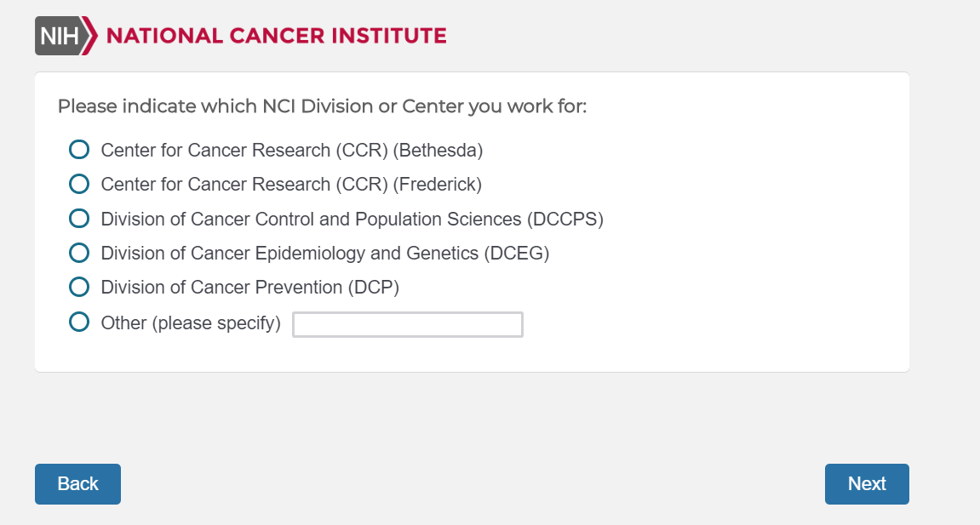Click the Center for Cancer Research (Frederick) label
Image resolution: width=980 pixels, height=525 pixels.
pos(291,185)
